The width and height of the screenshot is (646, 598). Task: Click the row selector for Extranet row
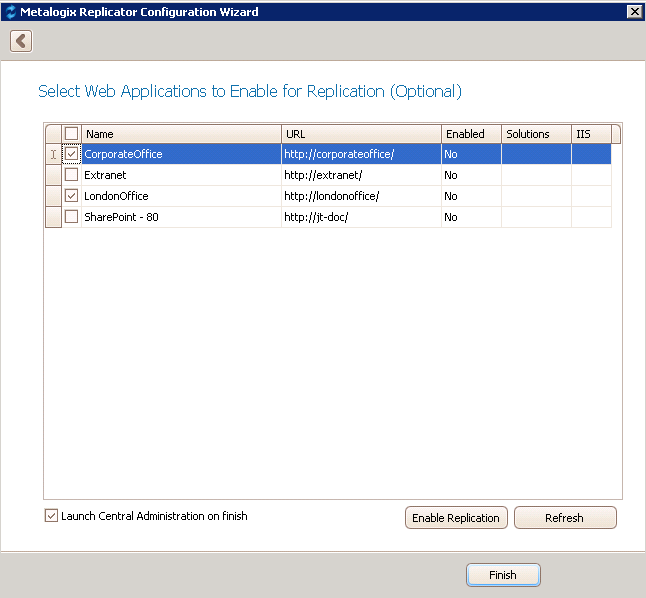(x=53, y=175)
